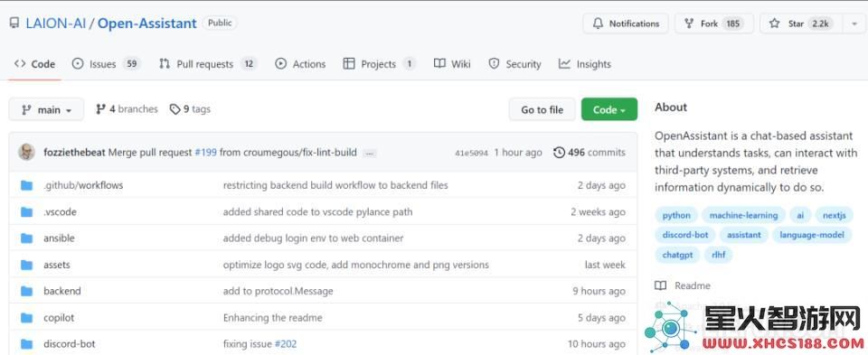Viewport: 868px width, 355px height.
Task: Click the Notifications bell button
Action: pos(626,23)
